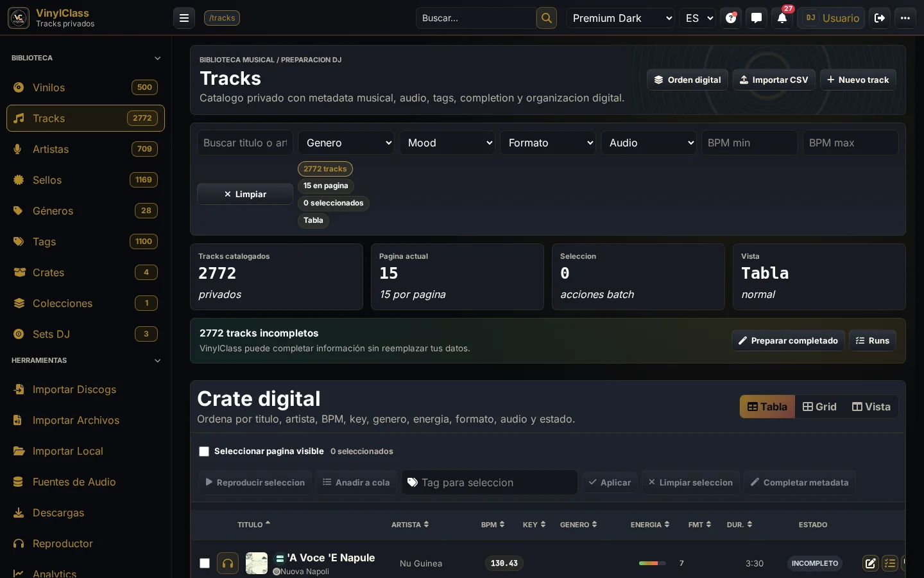Open the ES language dropdown
924x578 pixels.
[698, 18]
